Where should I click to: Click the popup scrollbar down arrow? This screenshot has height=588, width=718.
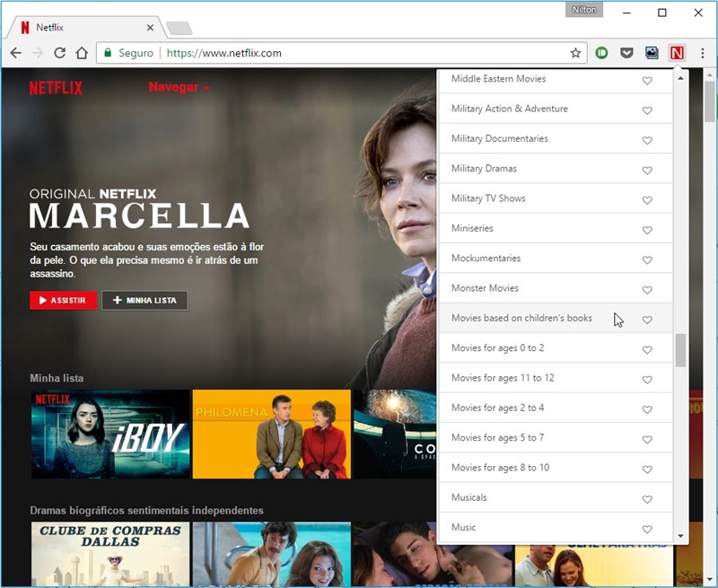point(680,536)
